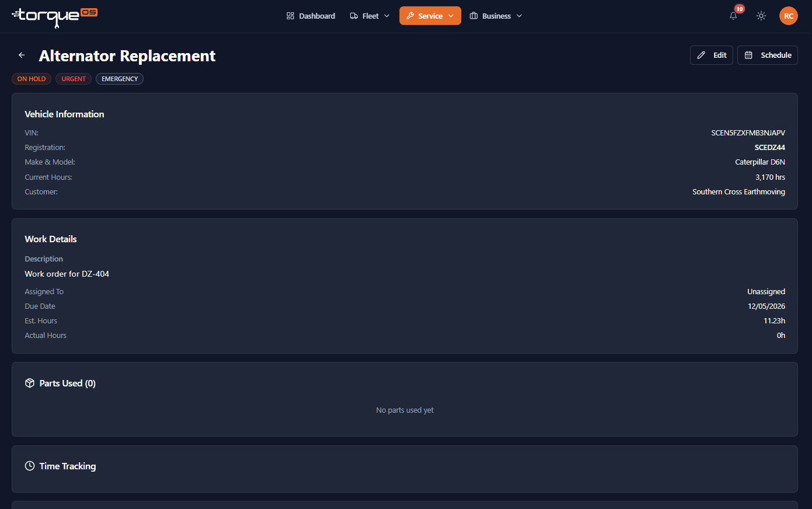The width and height of the screenshot is (812, 509).
Task: Click the EMERGENCY badge
Action: [120, 79]
